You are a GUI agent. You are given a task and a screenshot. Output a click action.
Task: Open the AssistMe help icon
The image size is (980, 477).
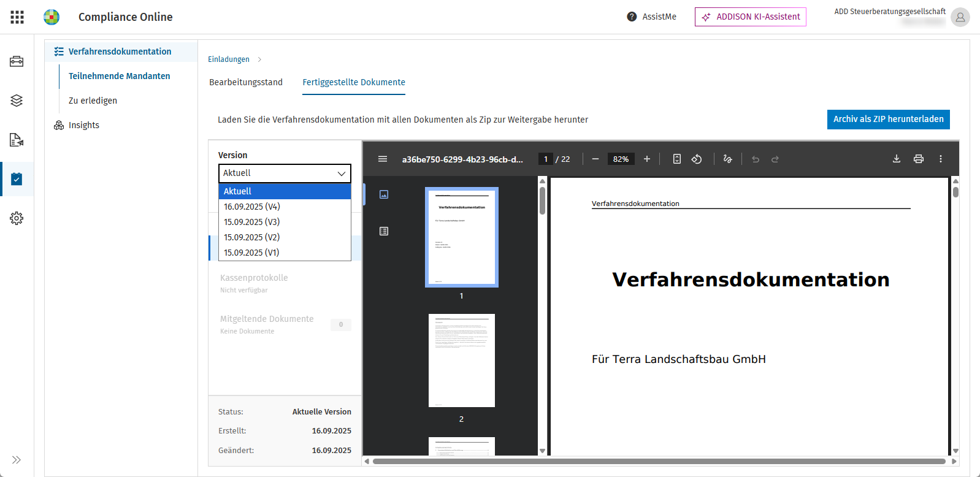click(x=632, y=17)
